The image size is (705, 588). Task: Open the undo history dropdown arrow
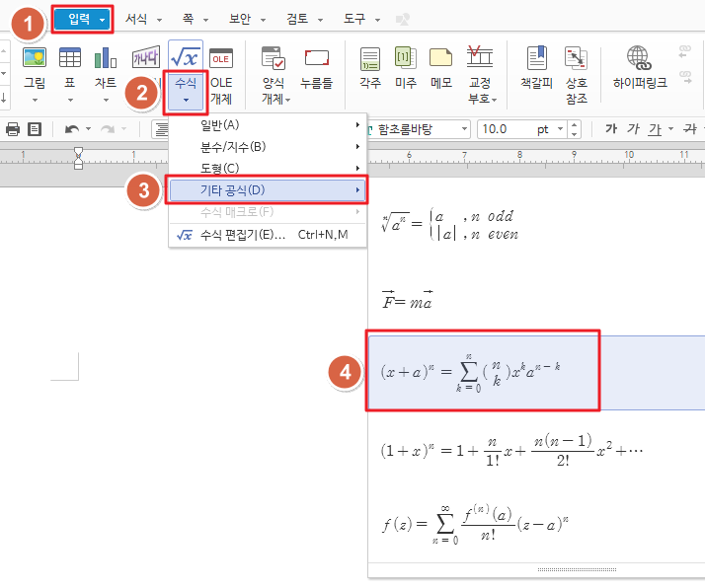pyautogui.click(x=88, y=129)
